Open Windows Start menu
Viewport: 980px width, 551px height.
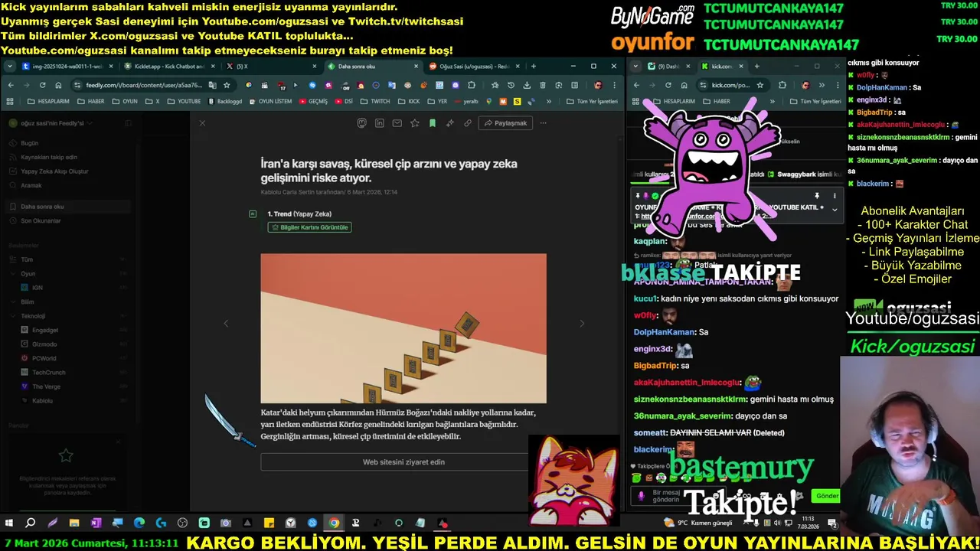click(x=9, y=523)
